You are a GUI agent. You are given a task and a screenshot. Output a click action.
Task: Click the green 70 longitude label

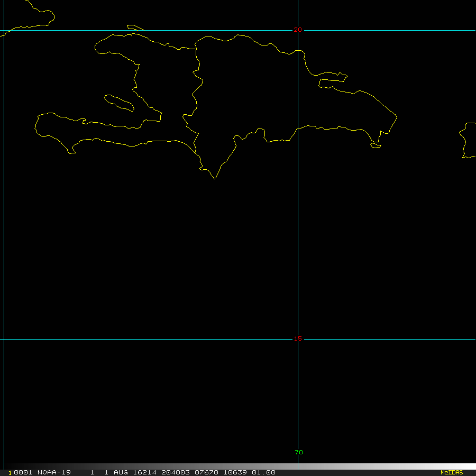(299, 452)
